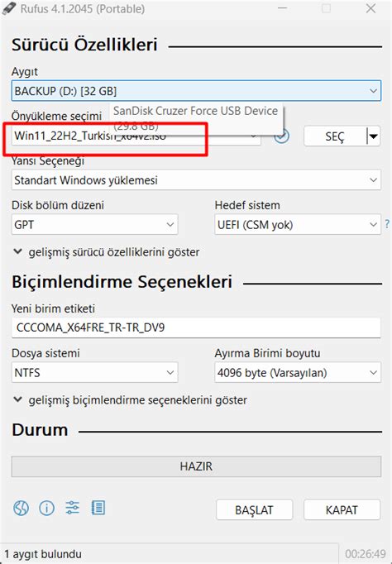Image resolution: width=392 pixels, height=564 pixels.
Task: Open the Win11 ISO boot selection dropdown
Action: click(136, 136)
